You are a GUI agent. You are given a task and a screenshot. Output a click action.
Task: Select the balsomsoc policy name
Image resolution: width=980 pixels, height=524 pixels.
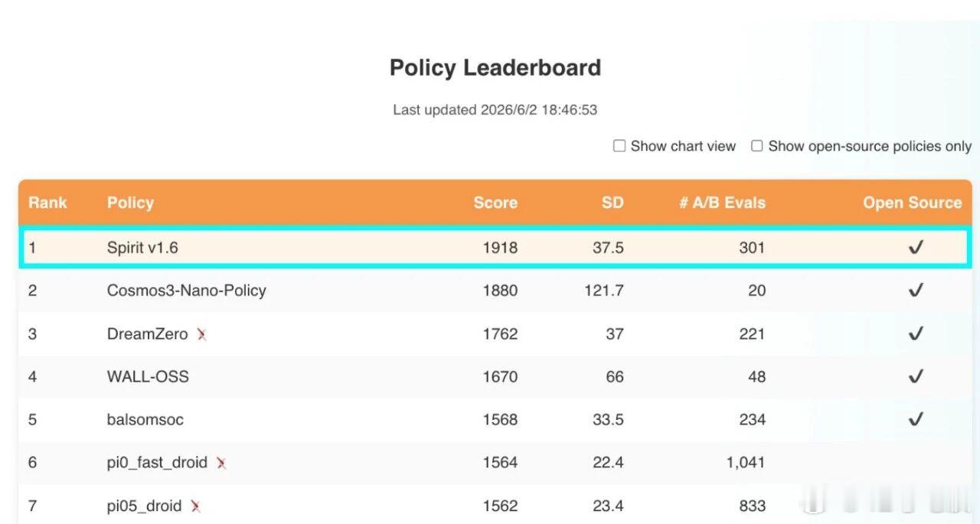pyautogui.click(x=145, y=420)
